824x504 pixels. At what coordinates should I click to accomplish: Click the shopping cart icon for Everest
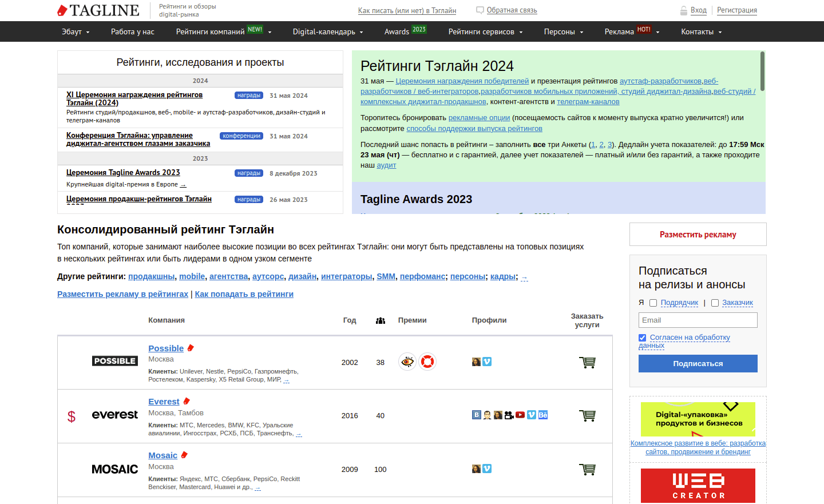point(587,415)
